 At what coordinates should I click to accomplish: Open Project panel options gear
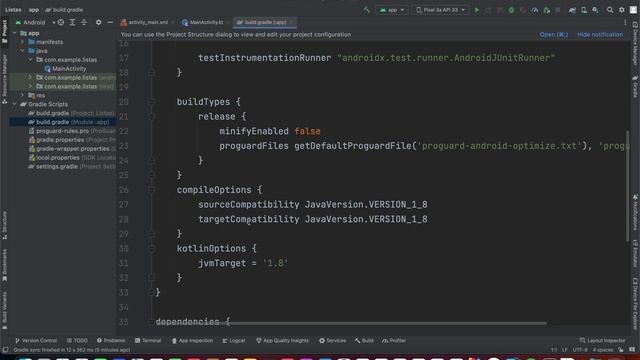pos(98,22)
